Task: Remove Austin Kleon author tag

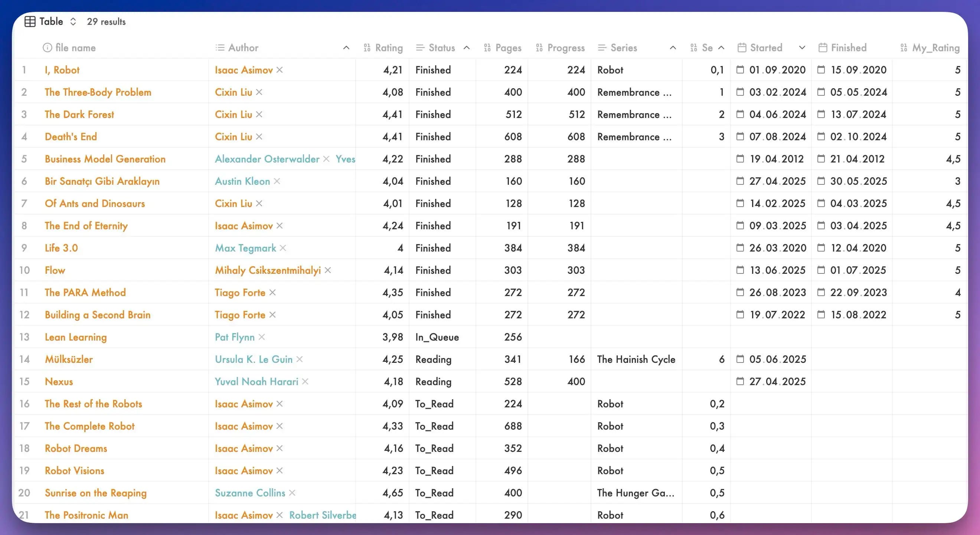Action: [277, 181]
